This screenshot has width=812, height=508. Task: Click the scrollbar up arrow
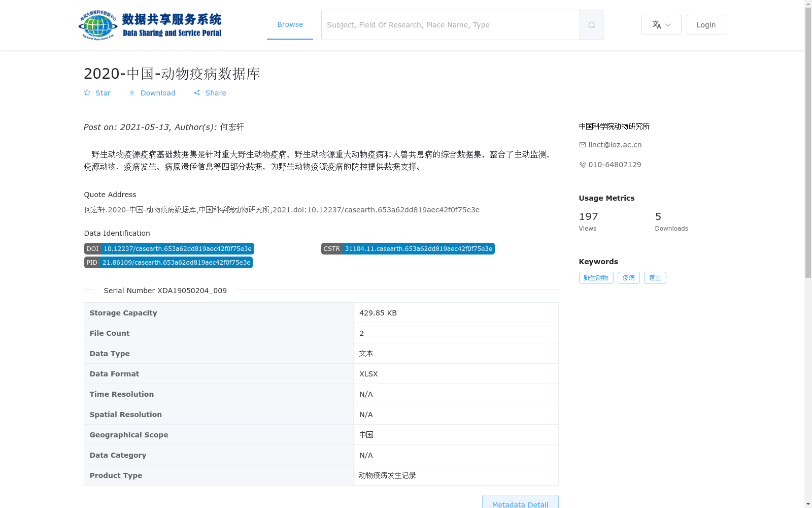[x=808, y=4]
